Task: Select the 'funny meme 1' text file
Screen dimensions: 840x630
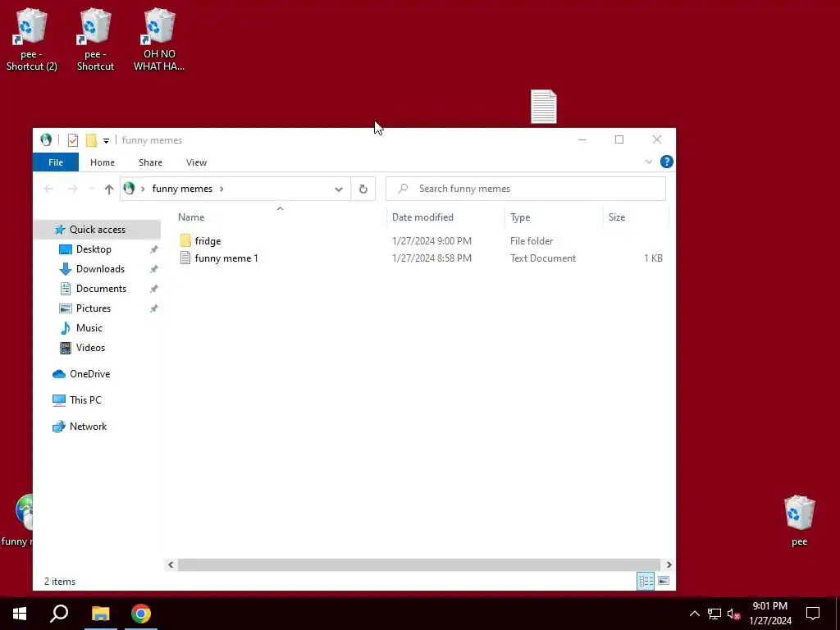Action: pyautogui.click(x=226, y=258)
